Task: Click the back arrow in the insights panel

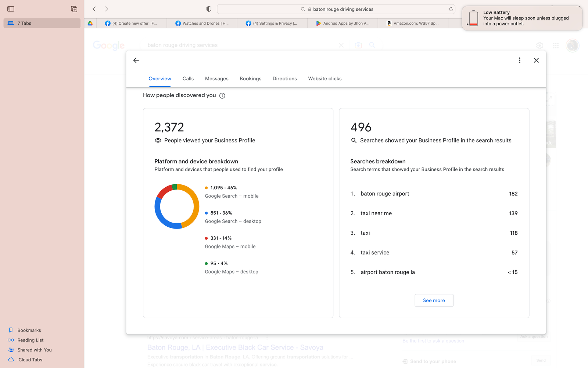Action: coord(136,60)
